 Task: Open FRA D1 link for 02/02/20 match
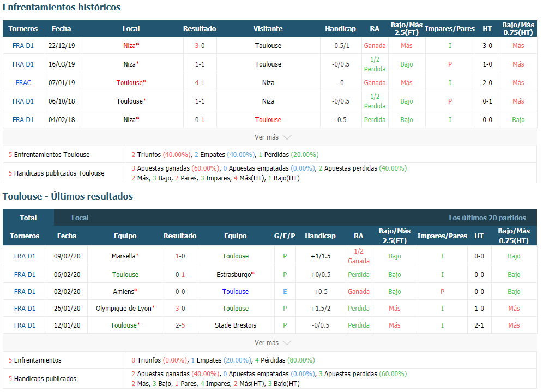(25, 291)
